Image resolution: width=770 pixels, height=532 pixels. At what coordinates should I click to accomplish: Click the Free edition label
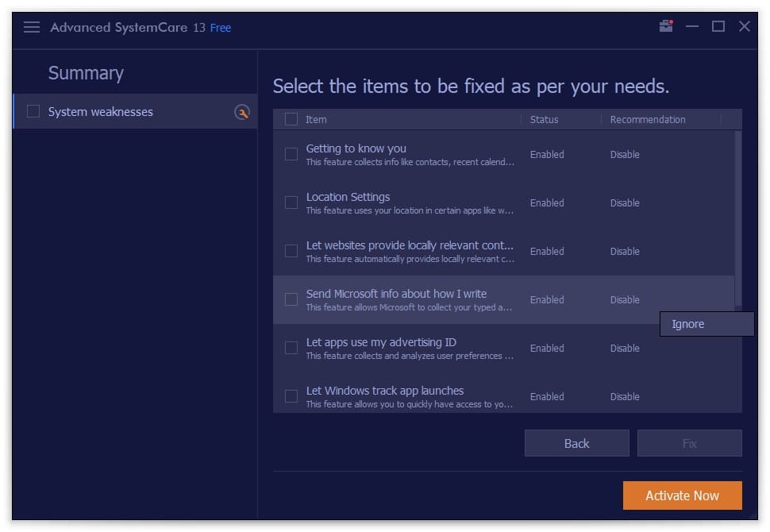pyautogui.click(x=221, y=28)
